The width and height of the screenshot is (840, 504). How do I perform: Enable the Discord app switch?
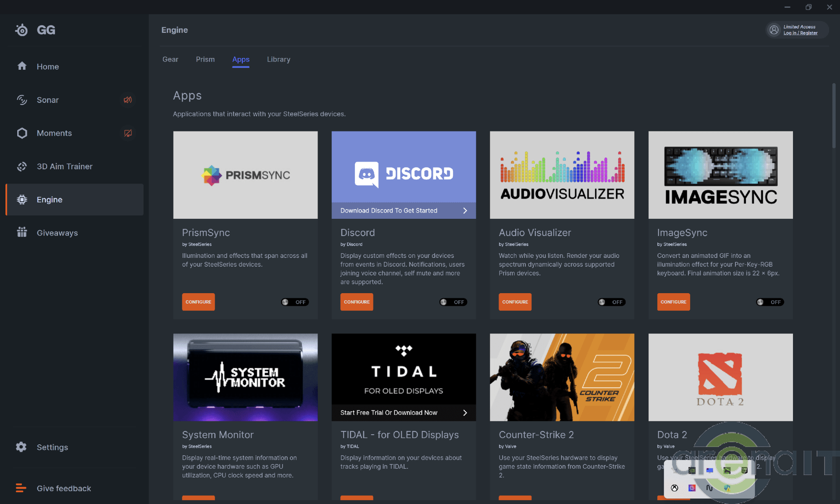click(453, 302)
